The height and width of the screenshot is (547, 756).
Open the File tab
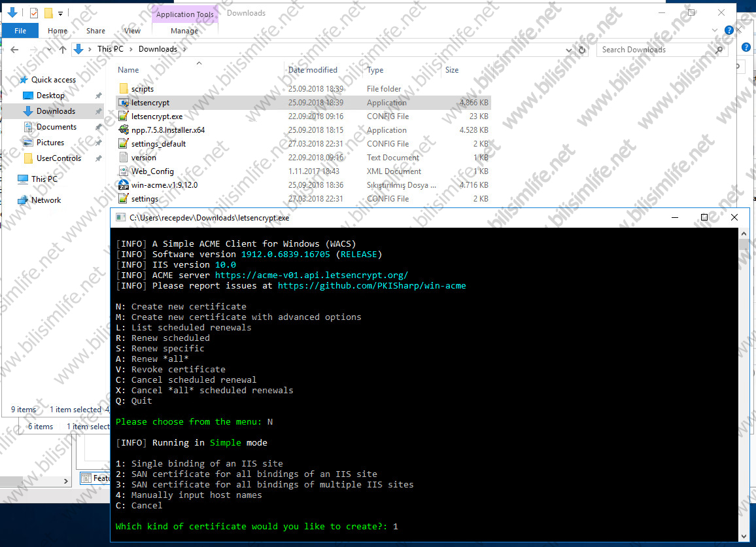pos(20,31)
